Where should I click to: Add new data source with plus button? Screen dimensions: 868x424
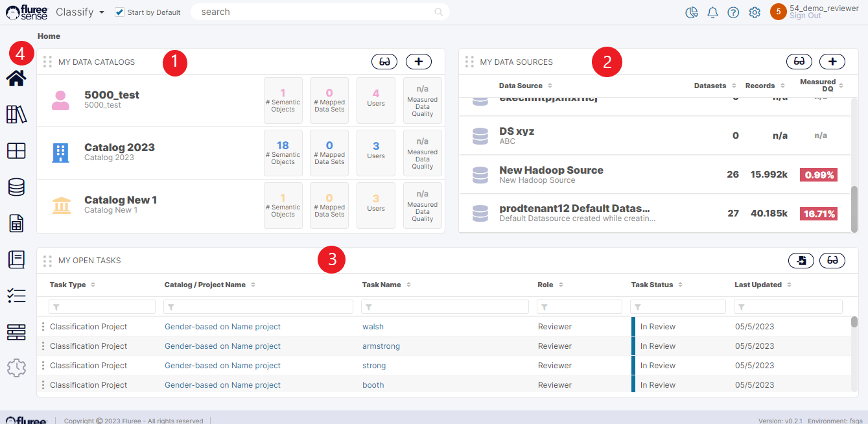pos(832,62)
